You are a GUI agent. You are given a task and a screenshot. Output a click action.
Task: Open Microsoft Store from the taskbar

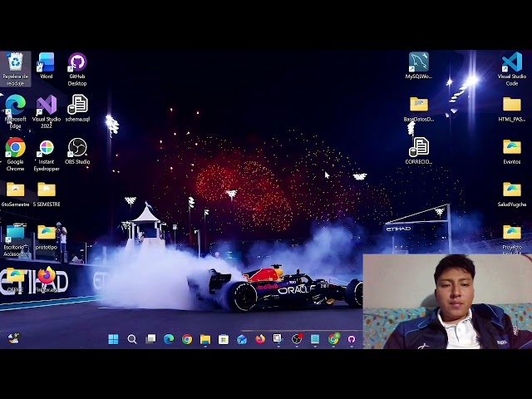224,339
